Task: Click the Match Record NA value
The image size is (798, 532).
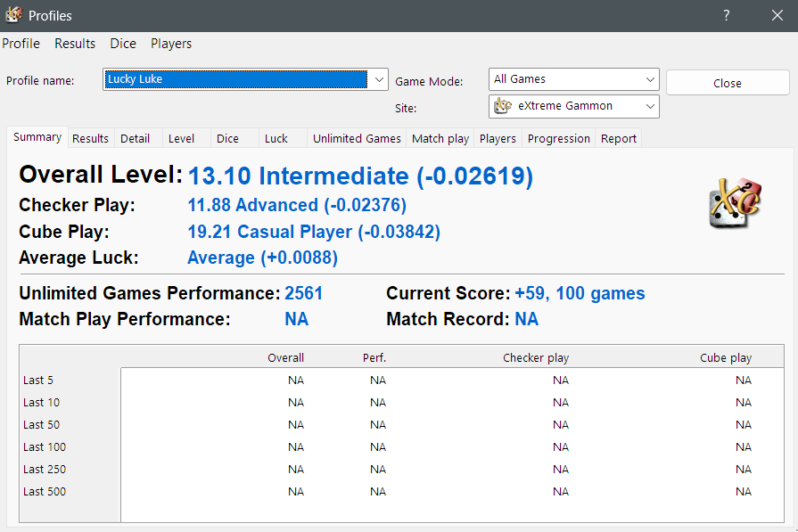Action: [526, 319]
